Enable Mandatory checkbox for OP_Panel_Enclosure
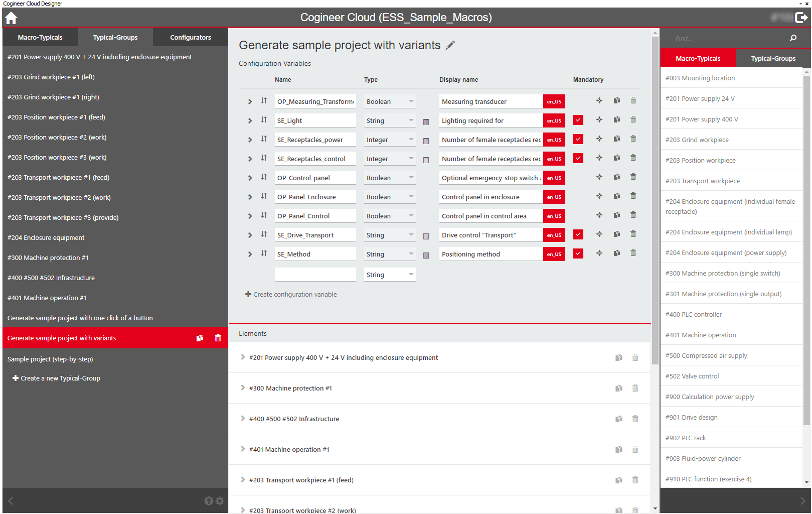The image size is (812, 514). pos(578,197)
